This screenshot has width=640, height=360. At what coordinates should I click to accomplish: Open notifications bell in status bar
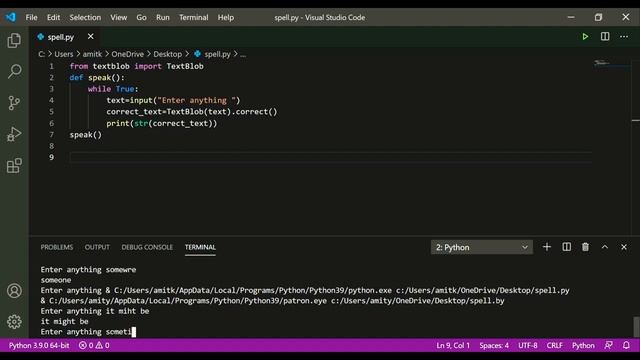point(626,345)
